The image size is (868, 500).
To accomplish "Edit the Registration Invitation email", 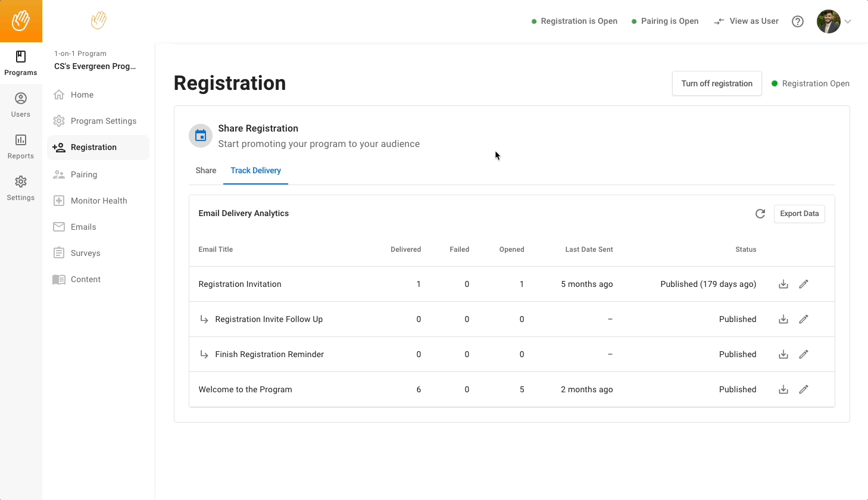I will [803, 285].
